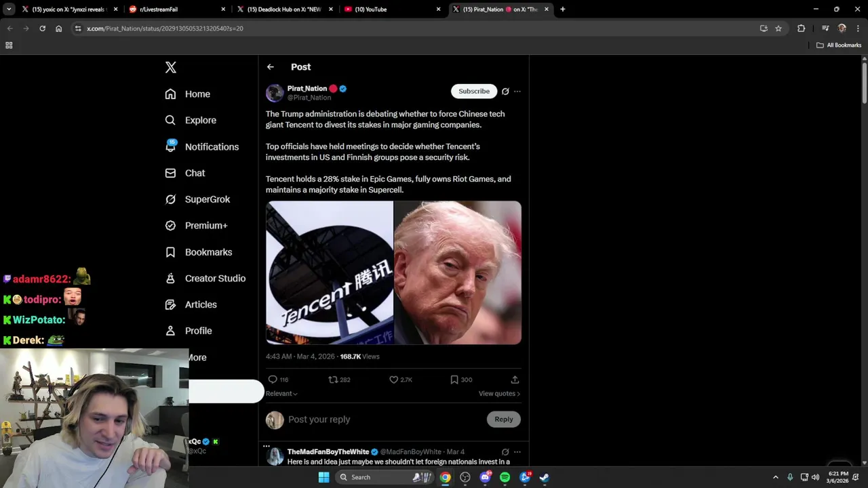The height and width of the screenshot is (488, 868).
Task: Open Steam from the taskbar
Action: 545,477
